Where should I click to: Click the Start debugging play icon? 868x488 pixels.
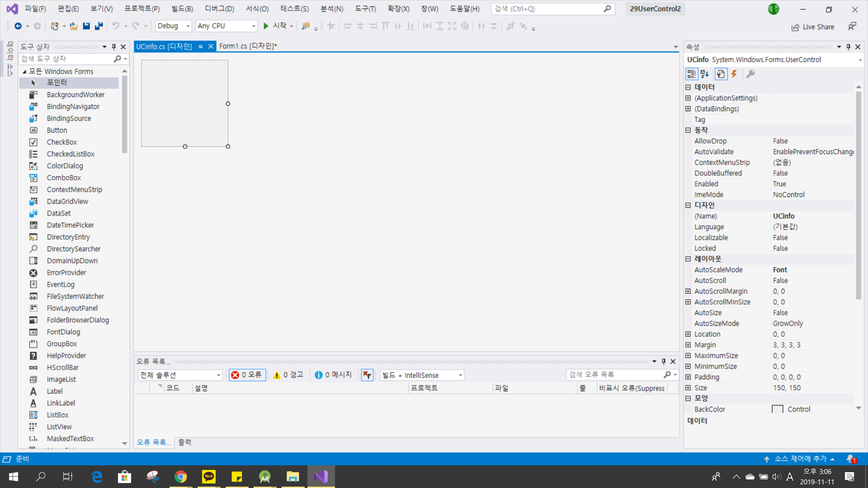click(266, 26)
